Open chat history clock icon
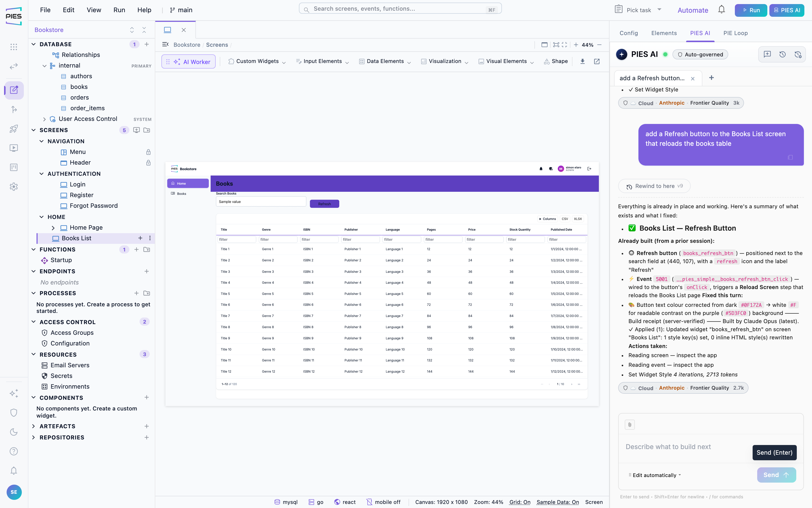 (783, 54)
